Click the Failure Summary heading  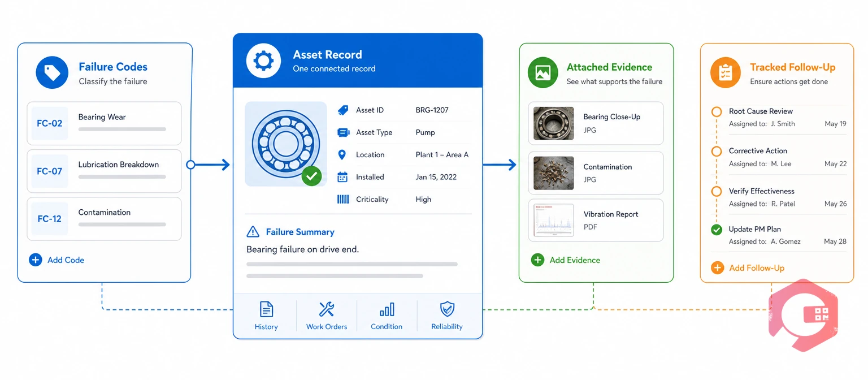tap(300, 232)
